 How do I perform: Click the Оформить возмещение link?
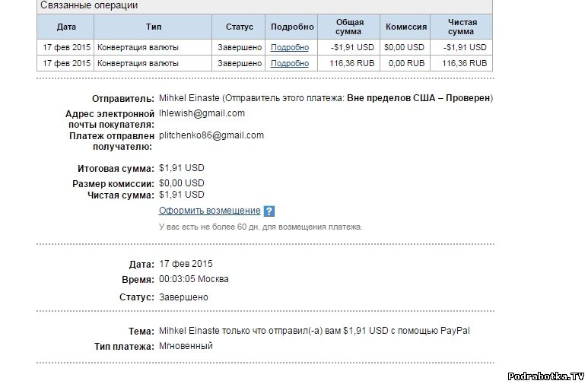(209, 211)
